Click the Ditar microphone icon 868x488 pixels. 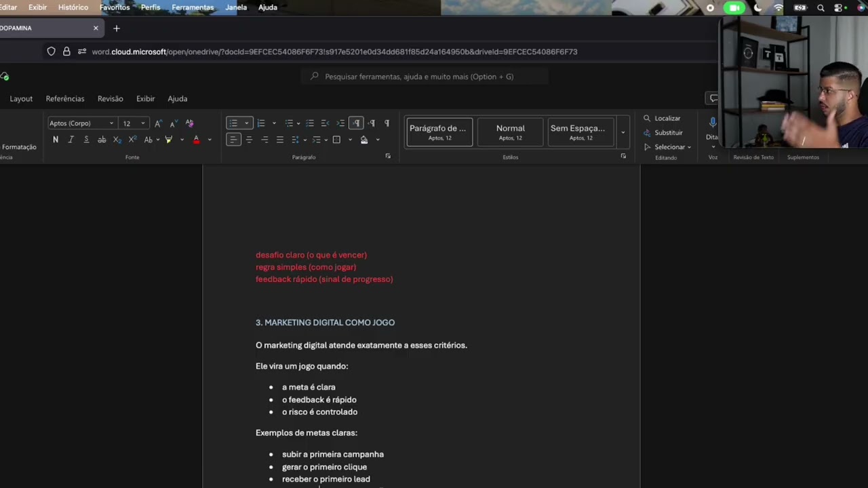(x=713, y=122)
